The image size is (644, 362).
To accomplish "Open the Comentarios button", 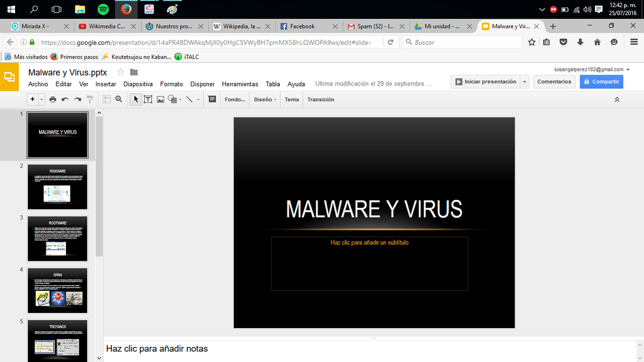I will 554,82.
